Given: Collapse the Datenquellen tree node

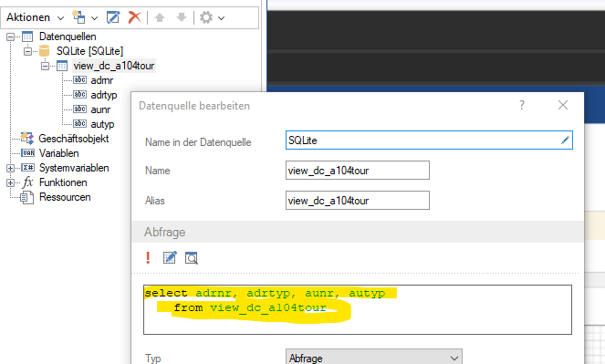Looking at the screenshot, I should tap(10, 37).
